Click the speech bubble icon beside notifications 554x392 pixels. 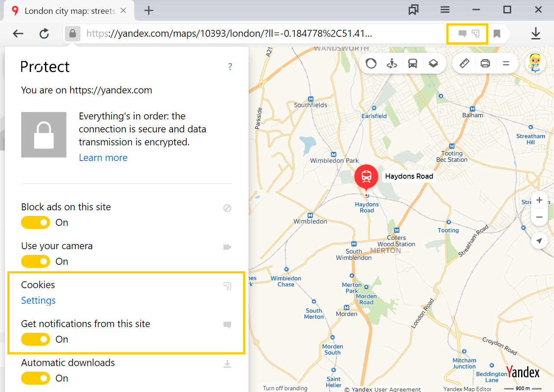click(x=227, y=325)
